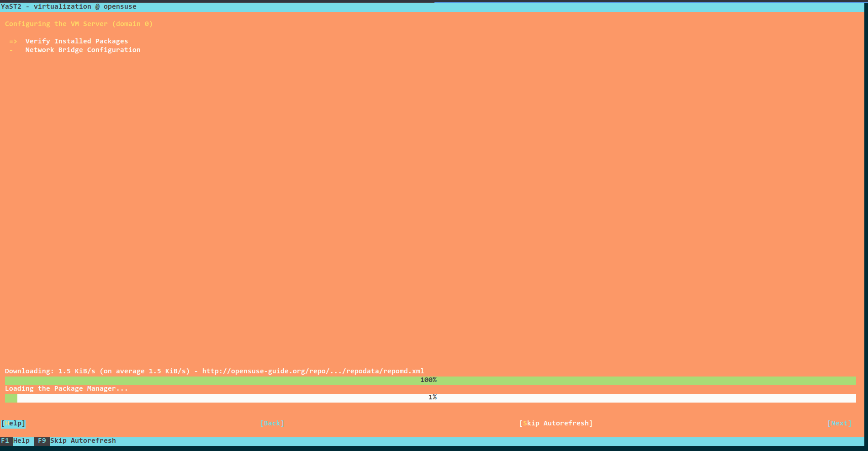The image size is (868, 451).
Task: Click the Verify Installed Packages step
Action: pos(77,41)
